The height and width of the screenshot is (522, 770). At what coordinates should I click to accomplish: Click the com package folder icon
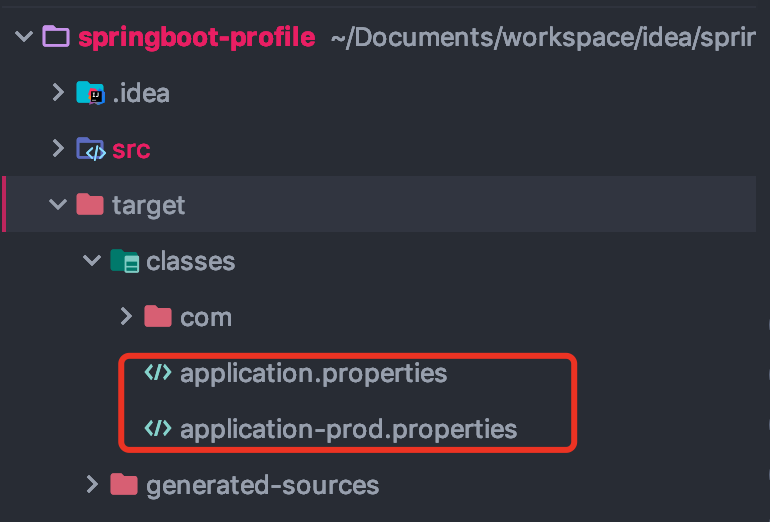158,317
